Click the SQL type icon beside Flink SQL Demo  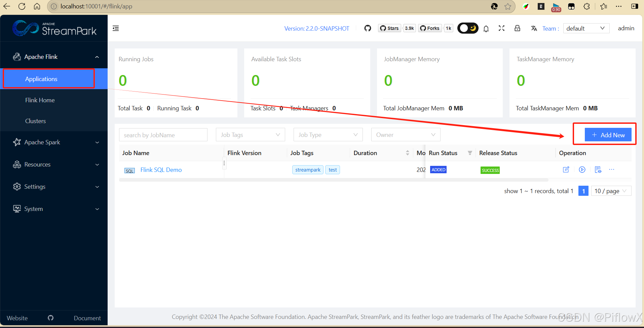point(129,171)
